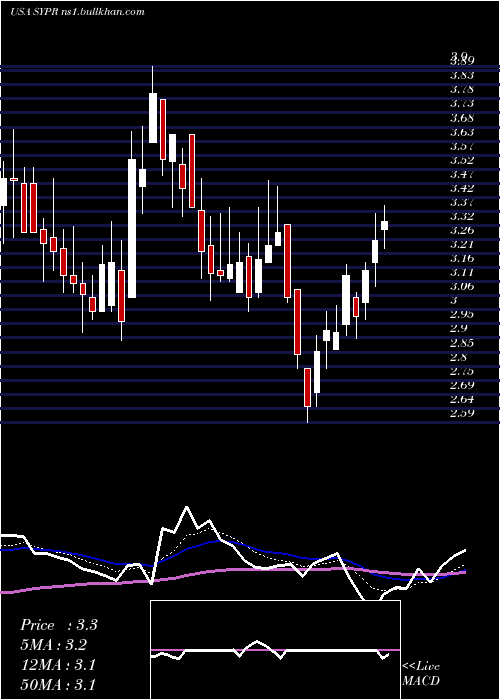Image resolution: width=500 pixels, height=700 pixels.
Task: Click the '<<Live' label
Action: click(421, 667)
